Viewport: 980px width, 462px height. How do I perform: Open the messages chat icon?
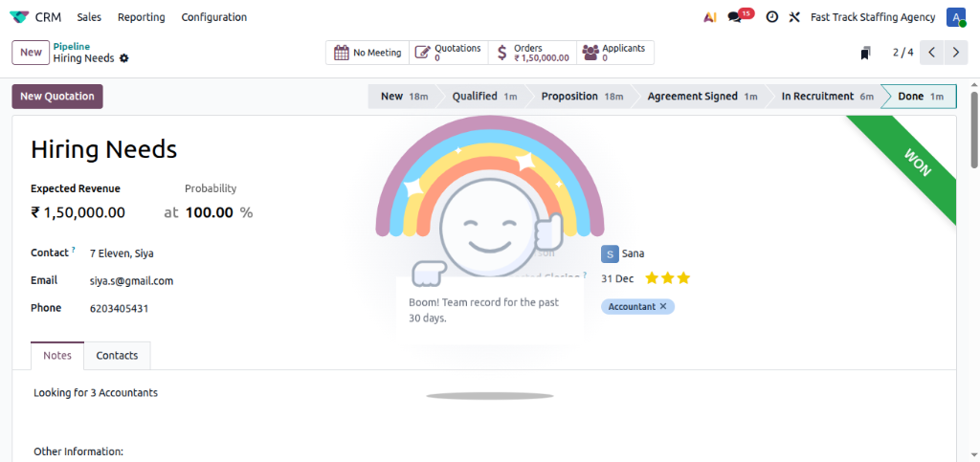tap(735, 17)
